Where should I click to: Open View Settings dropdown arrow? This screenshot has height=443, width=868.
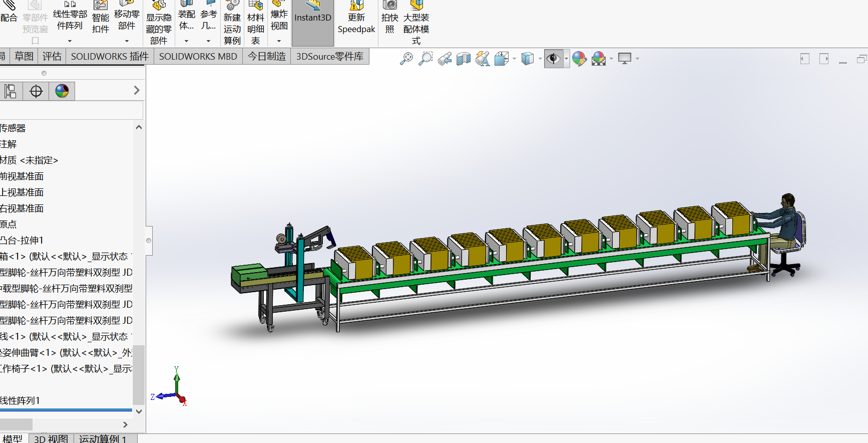tap(637, 59)
